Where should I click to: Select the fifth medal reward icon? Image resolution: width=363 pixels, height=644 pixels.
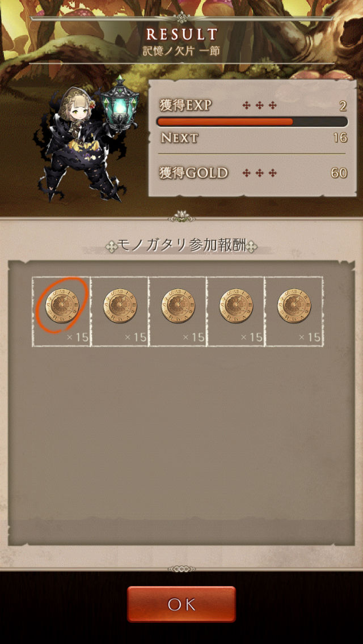coord(294,306)
